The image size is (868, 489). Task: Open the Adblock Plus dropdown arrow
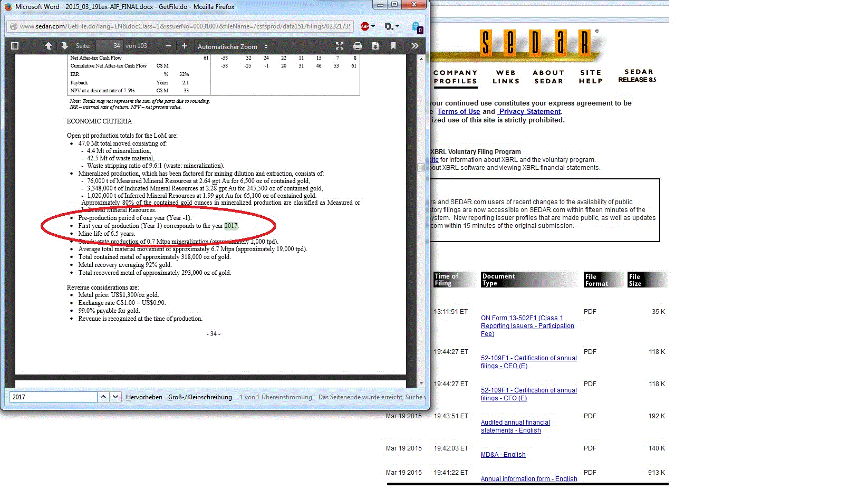coord(373,26)
